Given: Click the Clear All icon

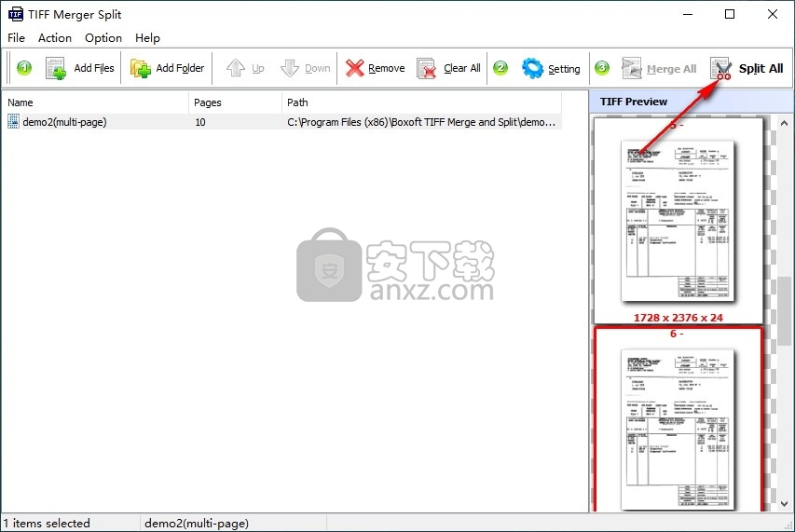Looking at the screenshot, I should 427,68.
